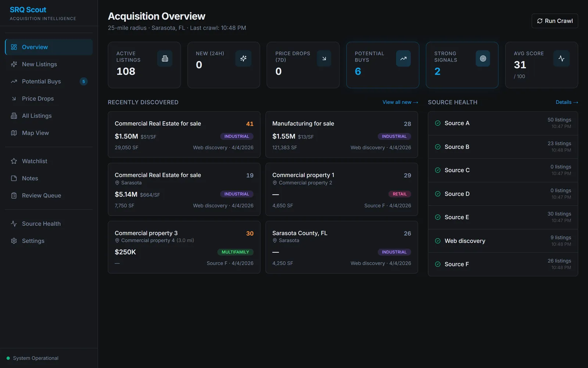Open the $5.14M Sarasota listing card
This screenshot has height=368, width=588.
point(184,189)
